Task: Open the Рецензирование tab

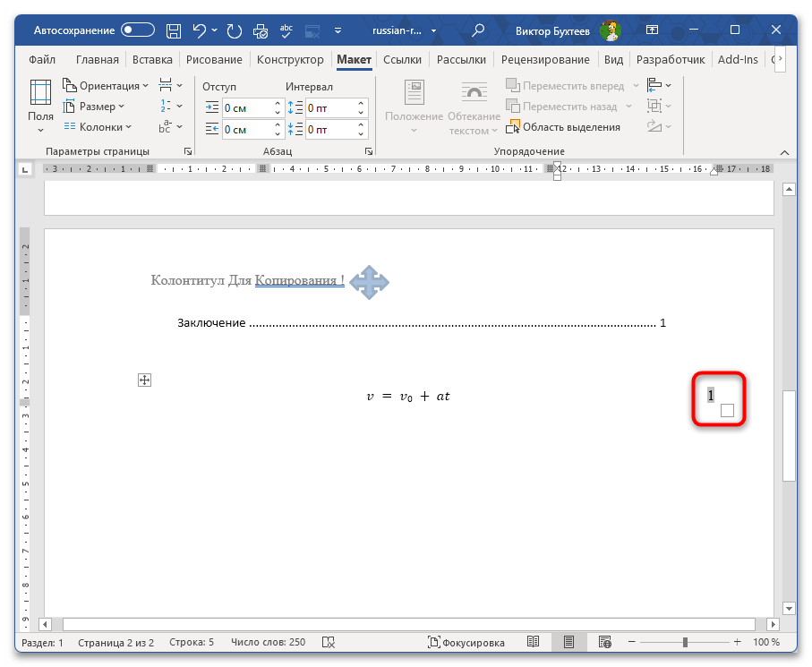Action: 545,60
